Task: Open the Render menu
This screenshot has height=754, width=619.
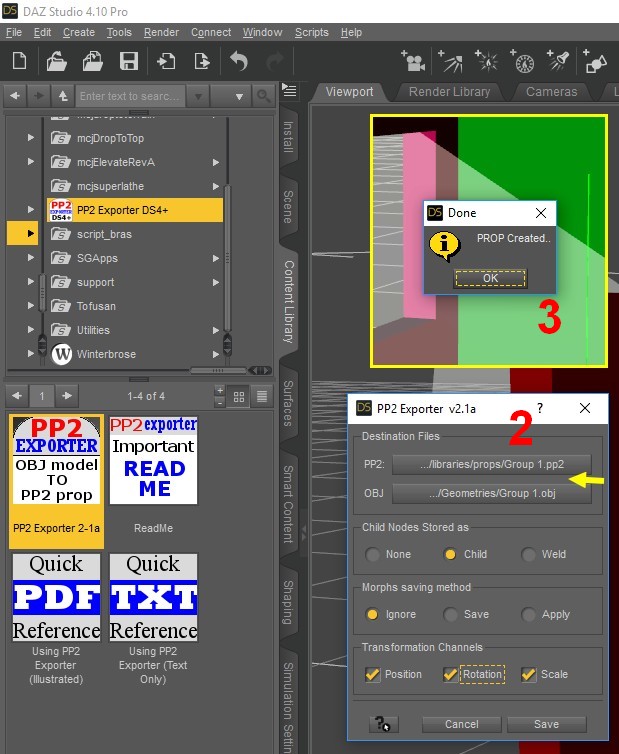Action: [162, 33]
